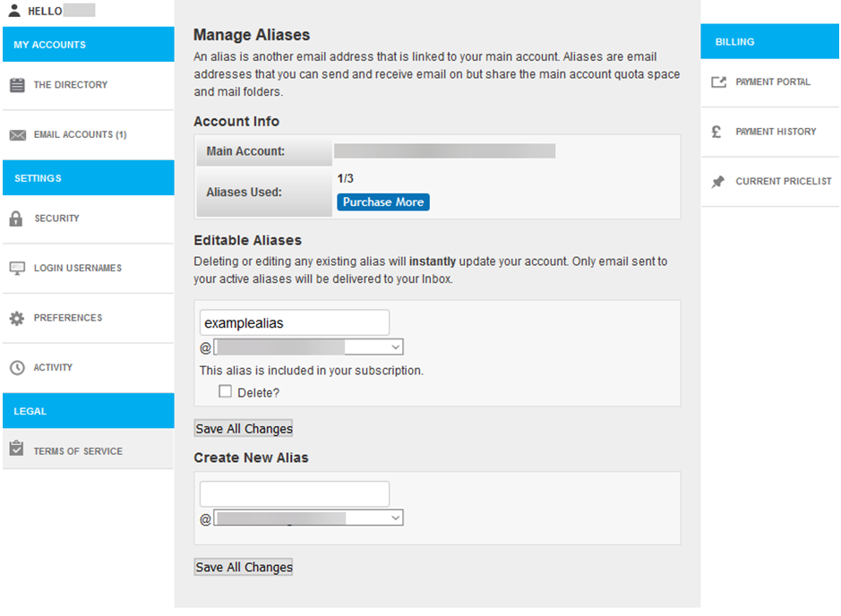Click the Payment Portal external link icon
Viewport: 841px width, 616px height.
(717, 82)
